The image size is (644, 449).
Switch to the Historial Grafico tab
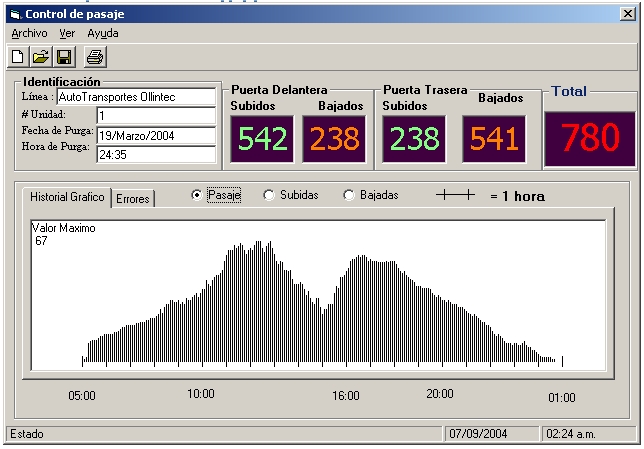[67, 197]
